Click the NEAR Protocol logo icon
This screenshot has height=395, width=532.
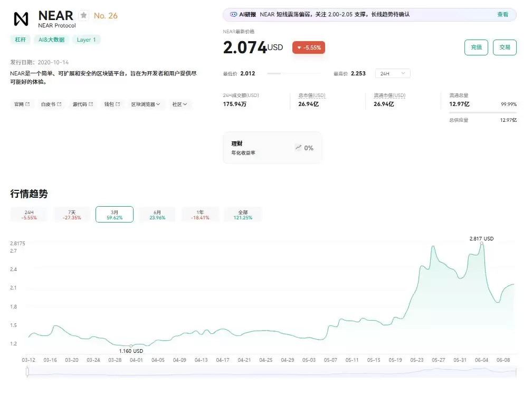[21, 19]
